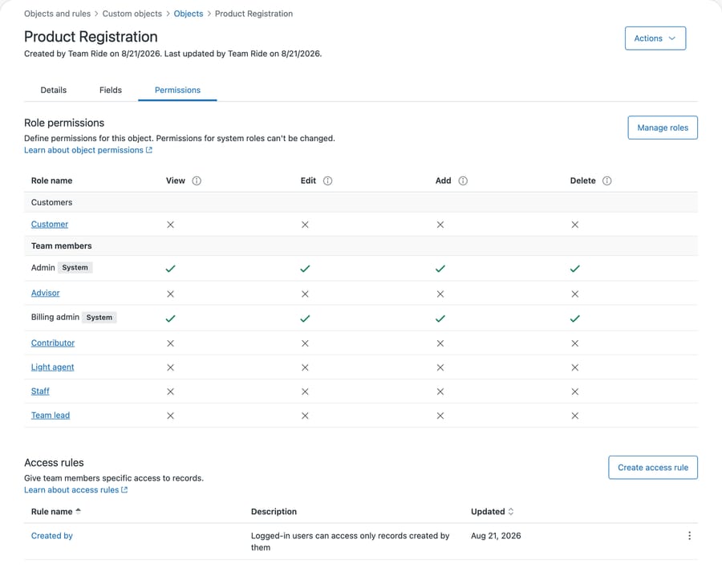Click the Team lead row Edit X mark

click(305, 416)
